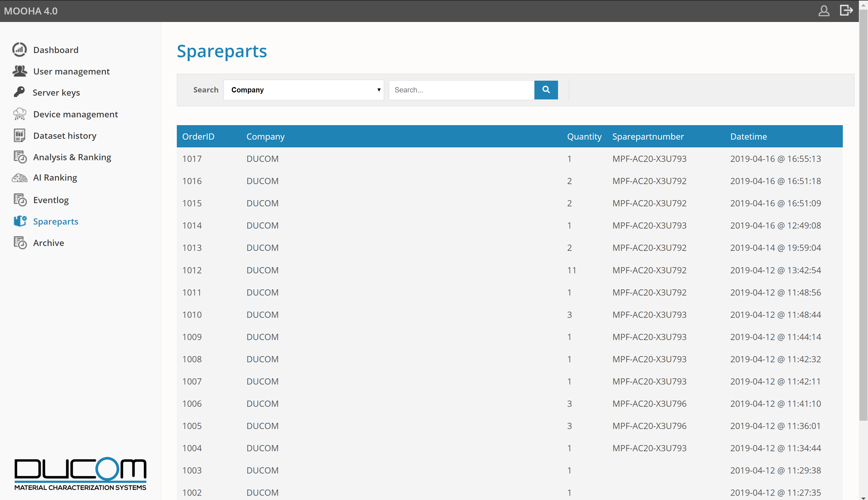Click the Dataset history chart icon

(x=20, y=135)
